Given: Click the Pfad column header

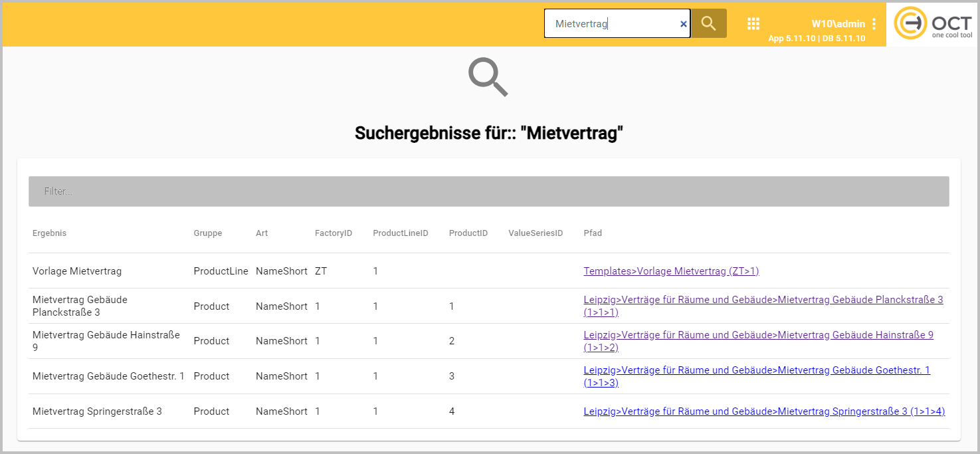Looking at the screenshot, I should click(593, 233).
